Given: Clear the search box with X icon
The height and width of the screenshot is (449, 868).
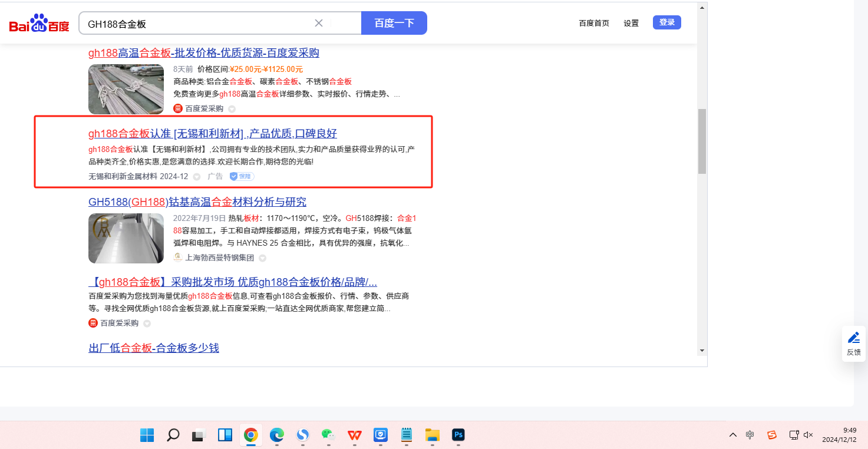Looking at the screenshot, I should [x=319, y=23].
